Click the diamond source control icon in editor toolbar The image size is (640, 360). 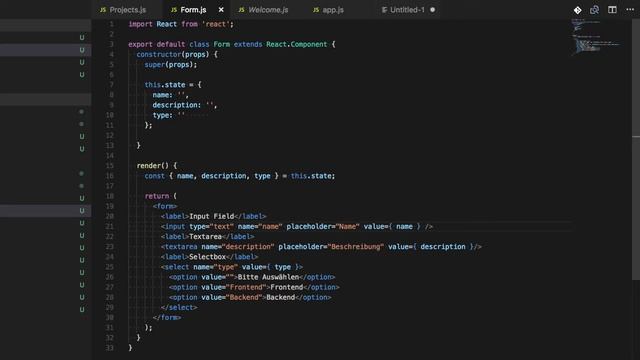pos(578,10)
